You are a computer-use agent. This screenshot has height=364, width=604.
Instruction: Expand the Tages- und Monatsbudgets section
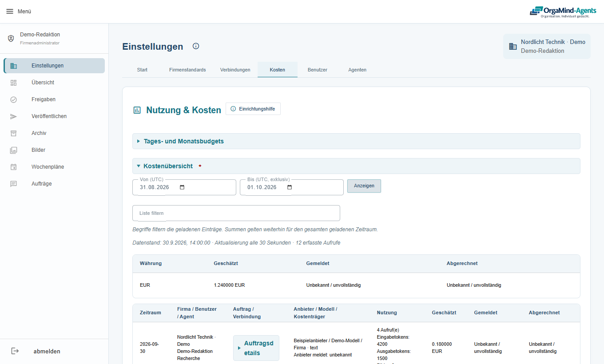pos(356,141)
